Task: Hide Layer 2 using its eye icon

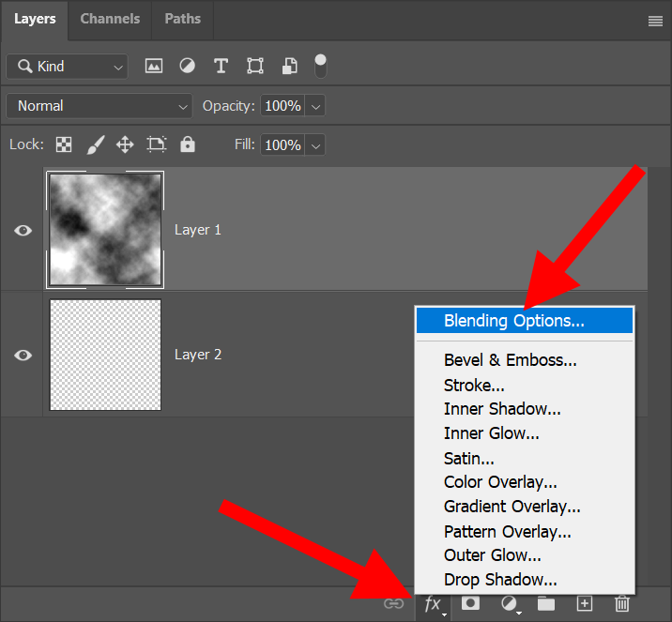Action: click(x=23, y=356)
